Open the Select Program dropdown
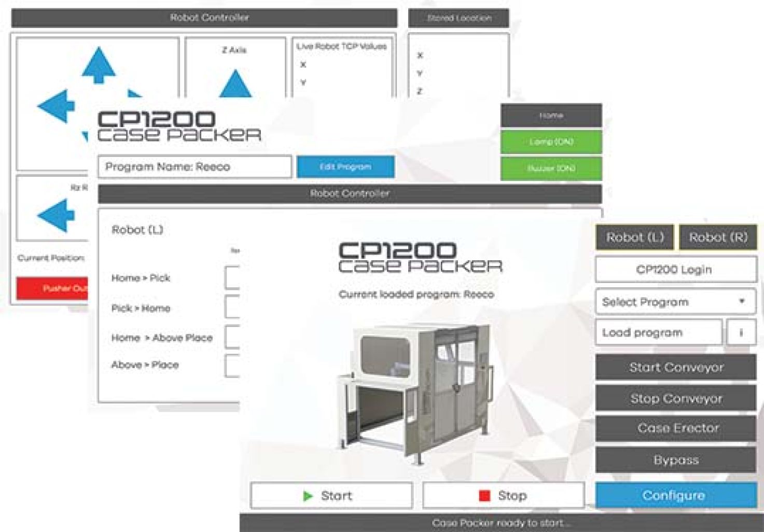The height and width of the screenshot is (532, 764). (675, 302)
